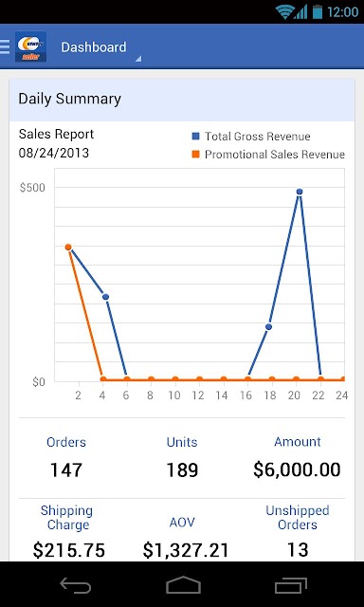This screenshot has width=364, height=607.
Task: Tap the Amount $6,000.00 figure
Action: pos(297,469)
